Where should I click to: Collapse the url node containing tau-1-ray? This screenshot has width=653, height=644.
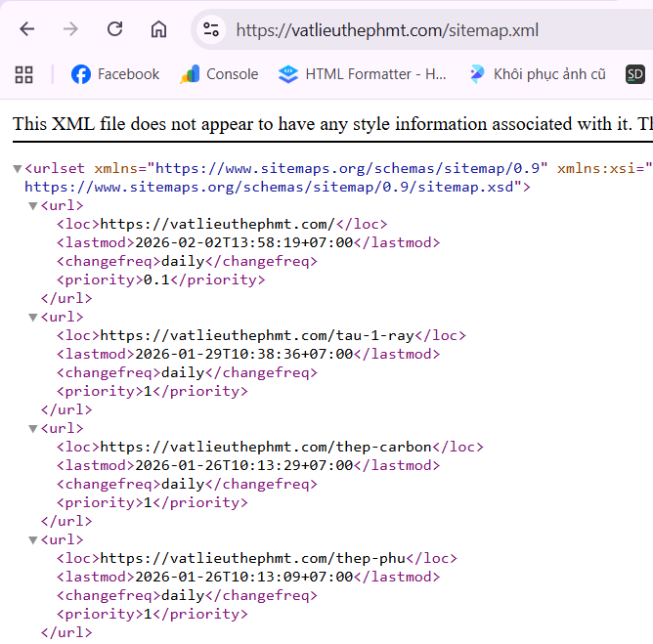(32, 318)
